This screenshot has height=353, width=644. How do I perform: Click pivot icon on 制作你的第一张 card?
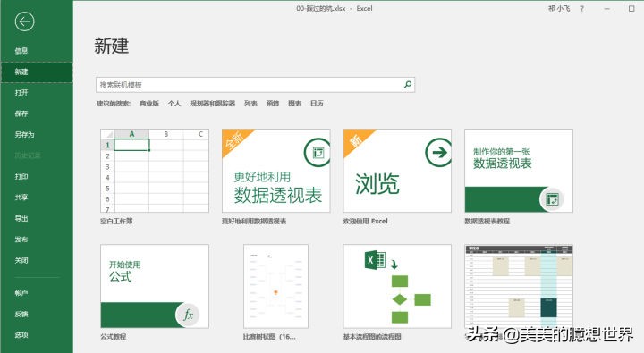552,199
